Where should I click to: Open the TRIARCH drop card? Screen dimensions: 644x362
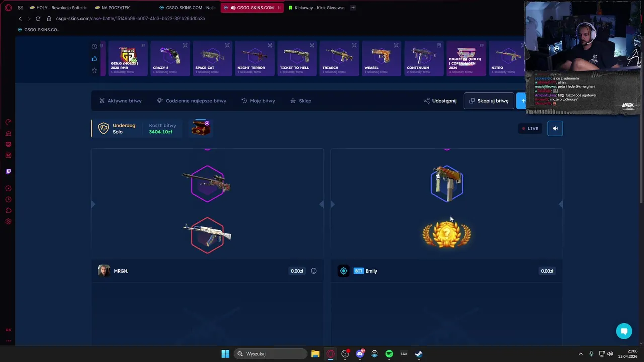339,58
